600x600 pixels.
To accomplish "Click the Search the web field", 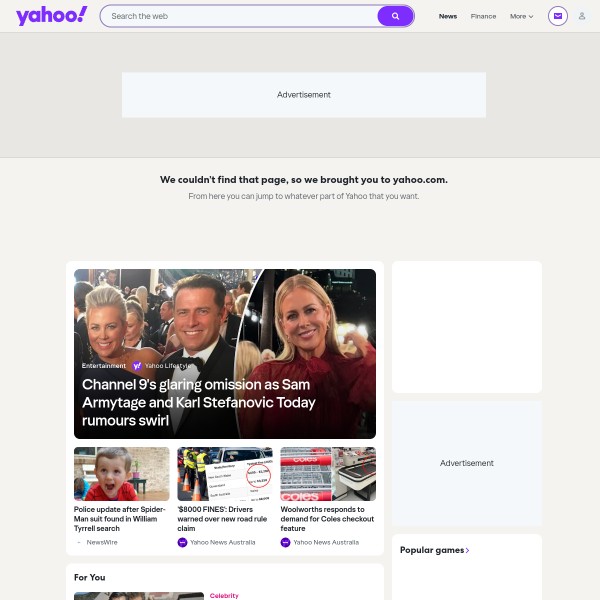I will (239, 16).
